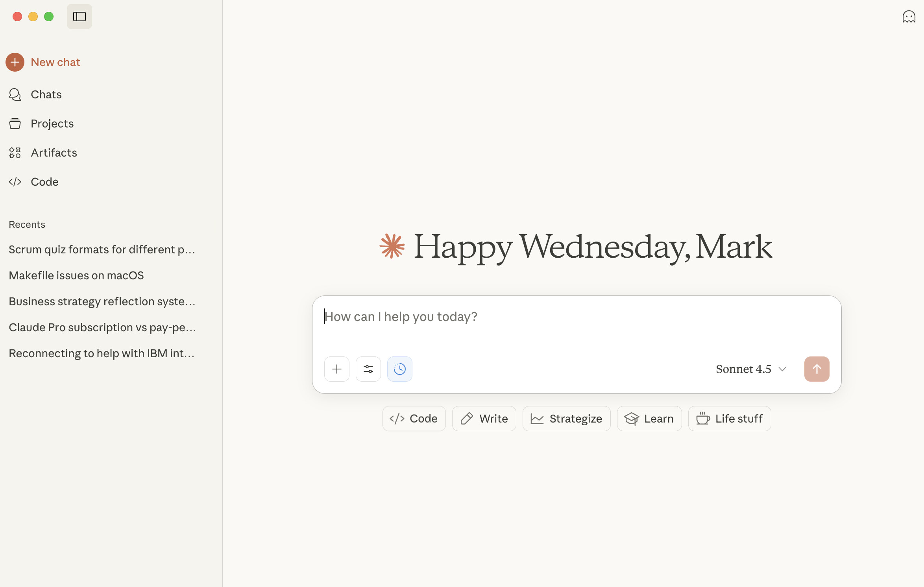Open the Makefile issues on macOS chat
This screenshot has width=924, height=587.
(x=76, y=275)
